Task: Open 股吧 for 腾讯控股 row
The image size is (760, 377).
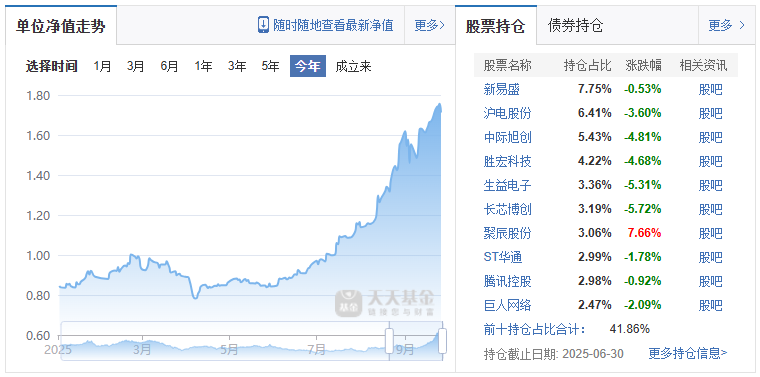Action: tap(711, 281)
